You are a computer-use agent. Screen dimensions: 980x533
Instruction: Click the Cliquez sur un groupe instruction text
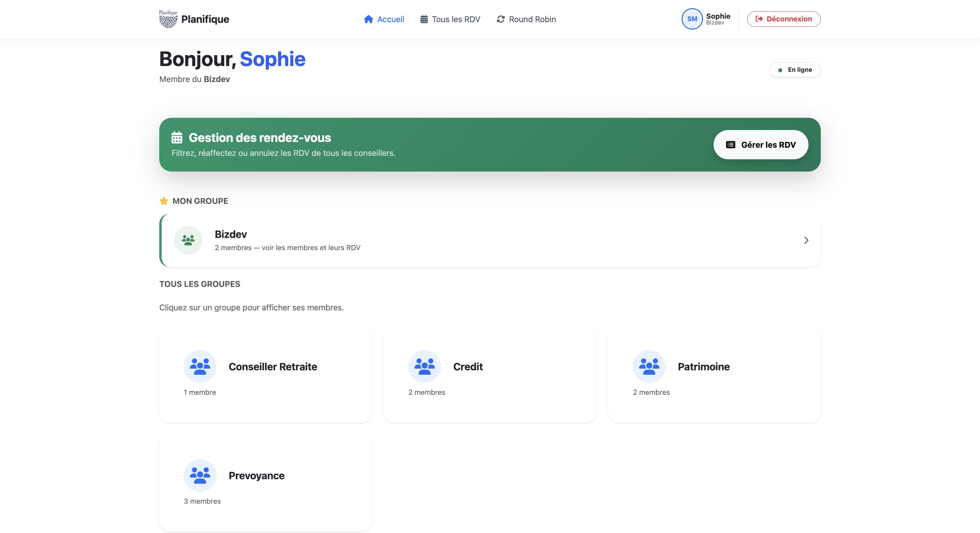(x=251, y=307)
